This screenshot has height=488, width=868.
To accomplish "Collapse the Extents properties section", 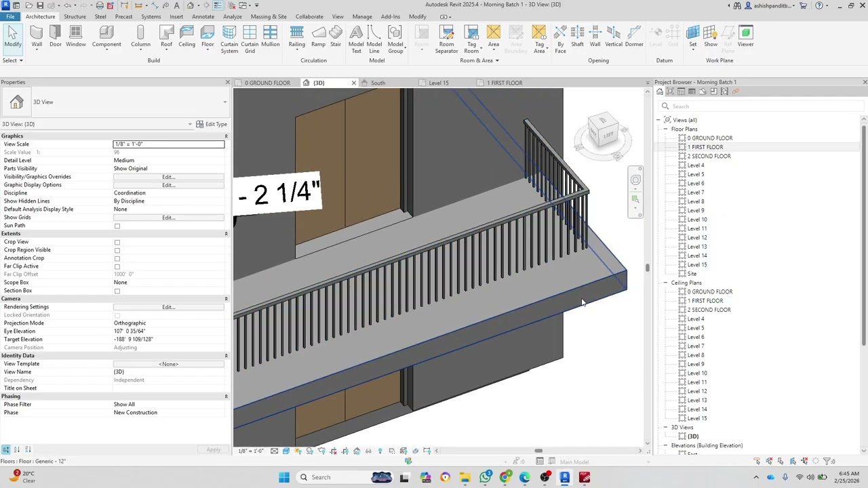I will coord(226,234).
